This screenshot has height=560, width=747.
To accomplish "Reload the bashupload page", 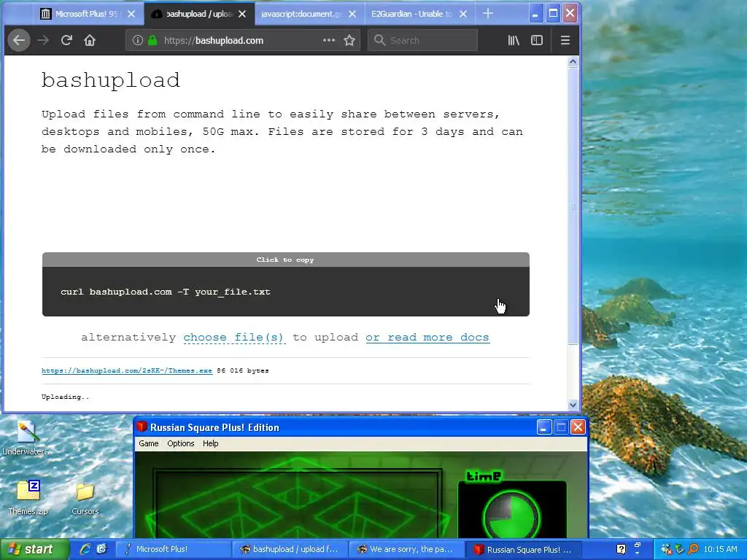I will pos(66,41).
